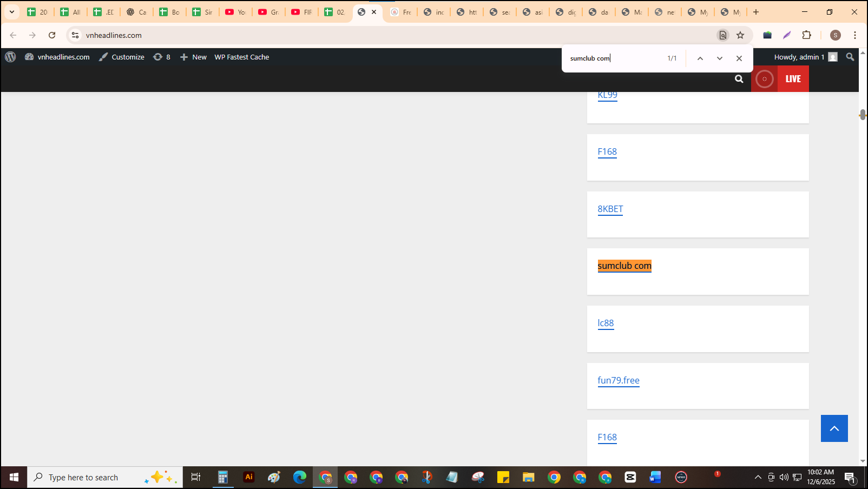
Task: Open the WordPress logo menu in admin bar
Action: [10, 57]
